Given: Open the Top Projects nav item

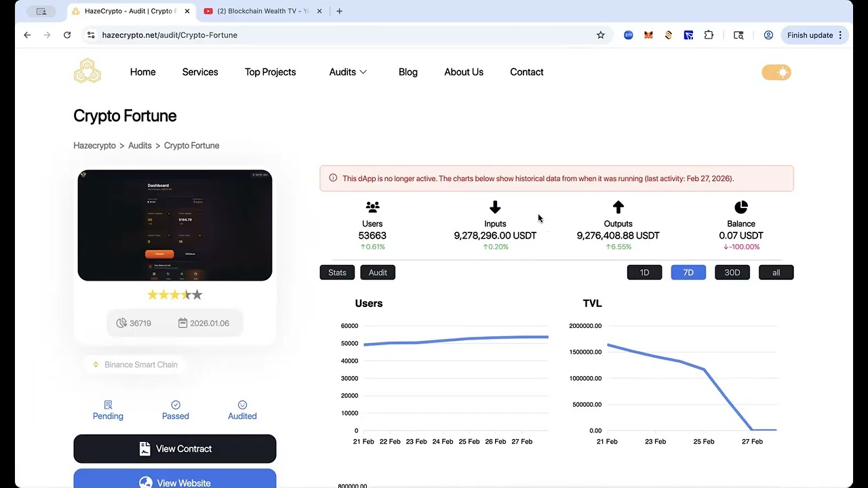Looking at the screenshot, I should tap(271, 72).
